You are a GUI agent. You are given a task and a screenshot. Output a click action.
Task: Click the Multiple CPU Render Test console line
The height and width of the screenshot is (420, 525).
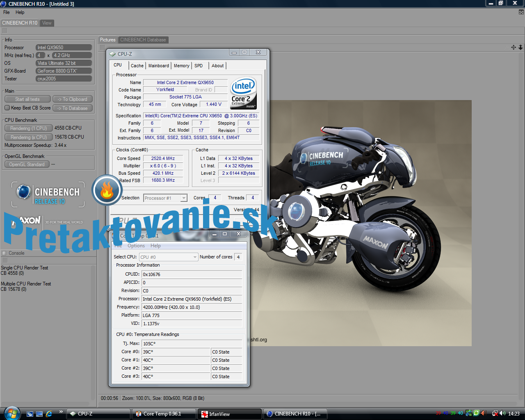pyautogui.click(x=26, y=284)
